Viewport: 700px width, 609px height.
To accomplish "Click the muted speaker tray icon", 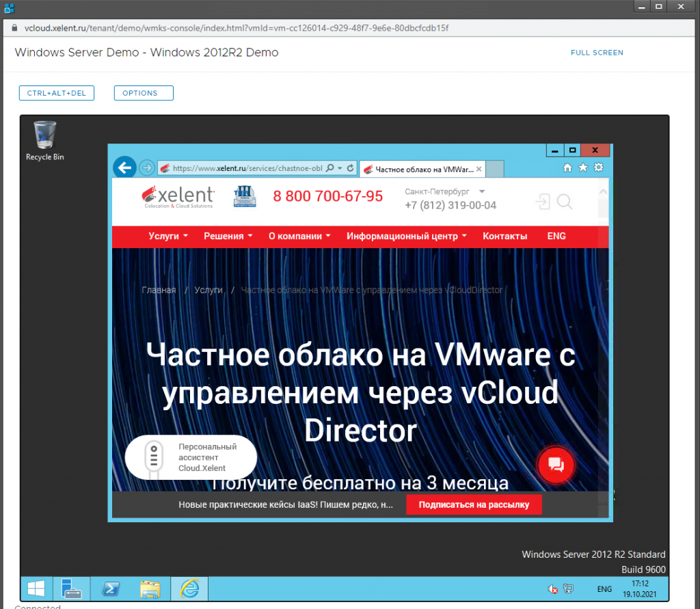I will click(552, 589).
